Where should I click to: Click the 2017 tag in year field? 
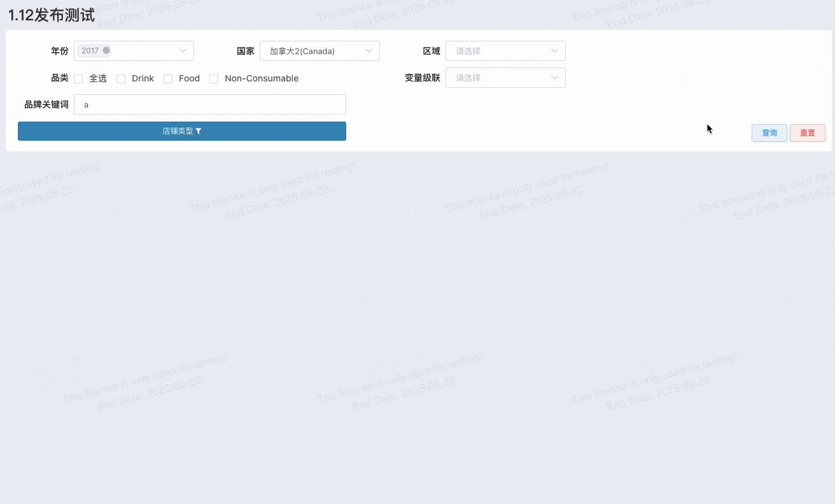[90, 50]
